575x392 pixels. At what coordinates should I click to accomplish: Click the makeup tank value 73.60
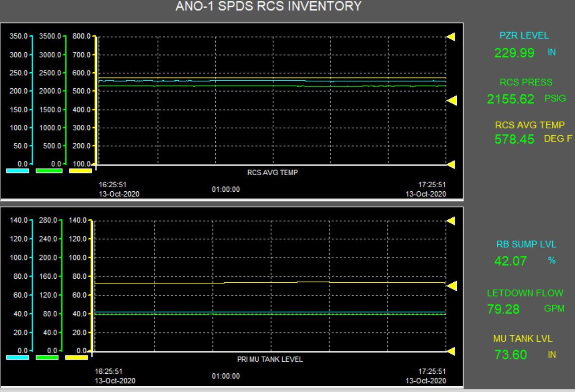[x=511, y=355]
